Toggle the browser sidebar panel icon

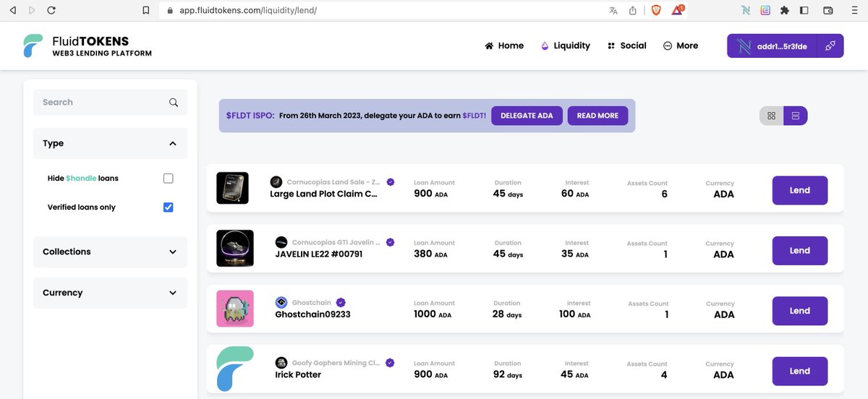[804, 11]
